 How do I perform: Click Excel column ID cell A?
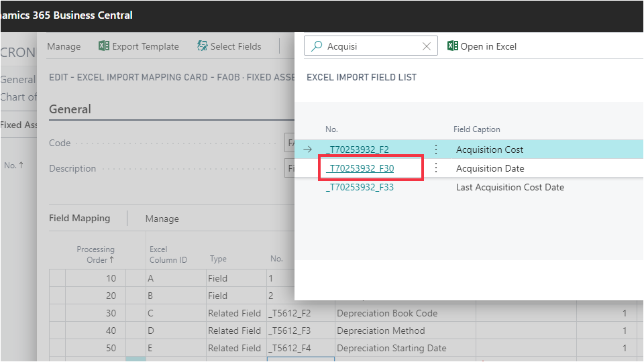pos(176,278)
